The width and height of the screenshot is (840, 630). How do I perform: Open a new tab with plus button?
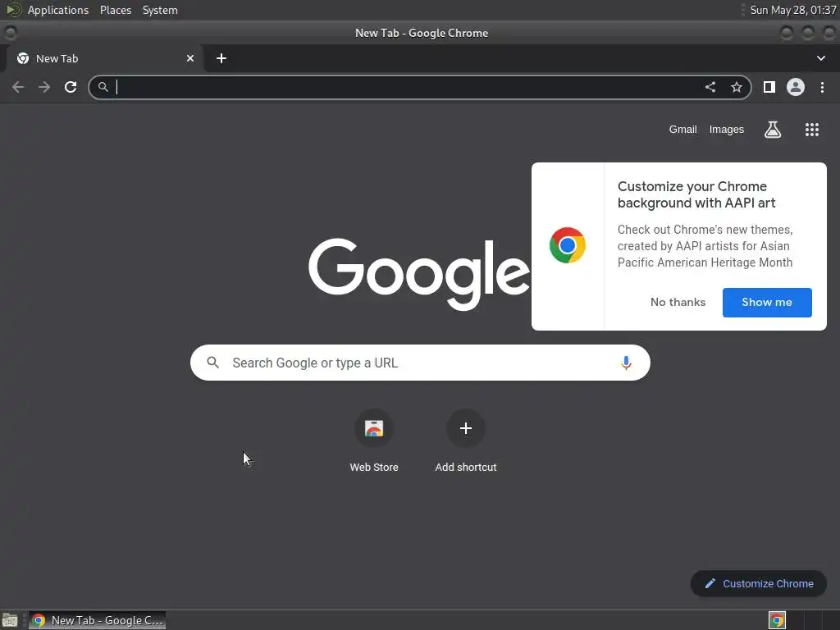click(221, 58)
